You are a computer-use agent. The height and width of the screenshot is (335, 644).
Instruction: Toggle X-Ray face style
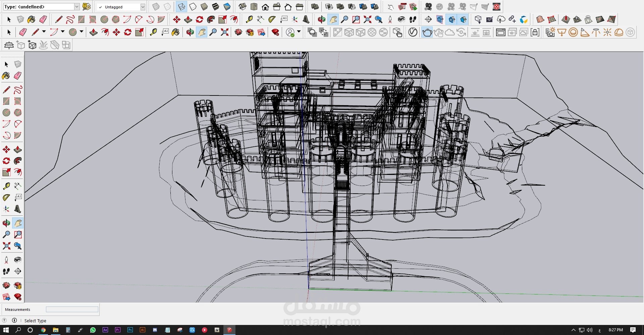pyautogui.click(x=156, y=7)
